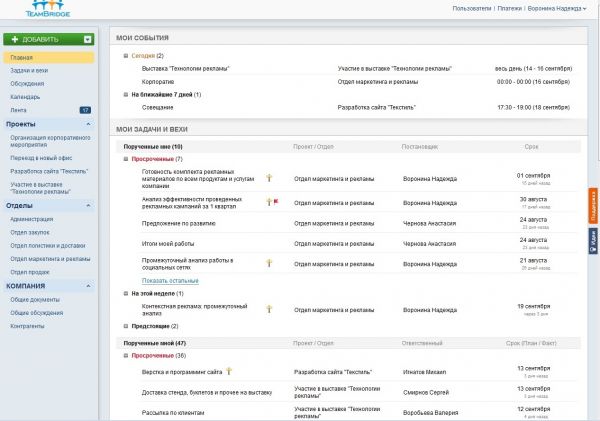Open project Переезд в новый офис
This screenshot has width=600, height=421.
tap(41, 158)
